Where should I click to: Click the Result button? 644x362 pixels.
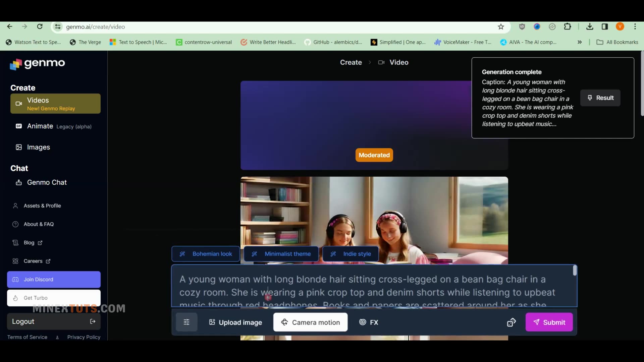click(x=600, y=98)
